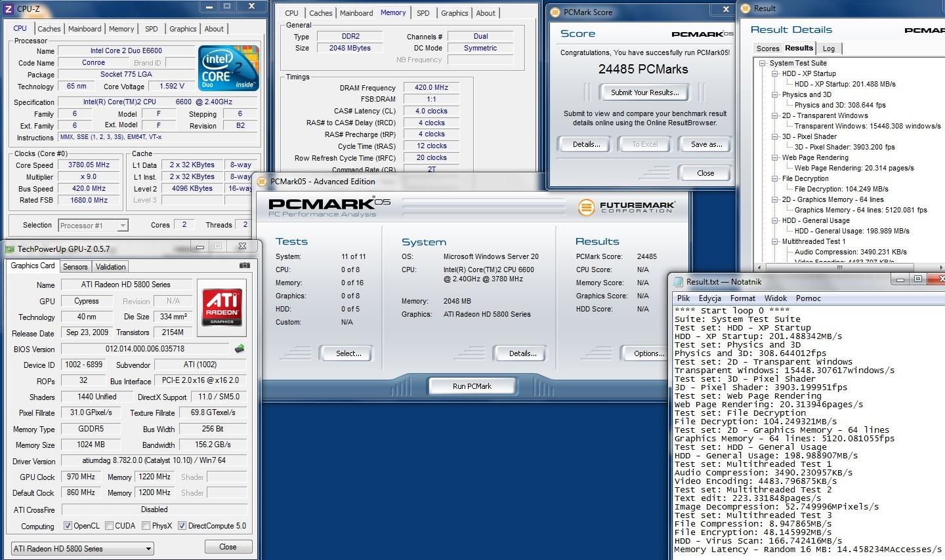Screen dimensions: 945x560
Task: Toggle the OpenCL checkbox in GPU-Z
Action: [x=68, y=526]
